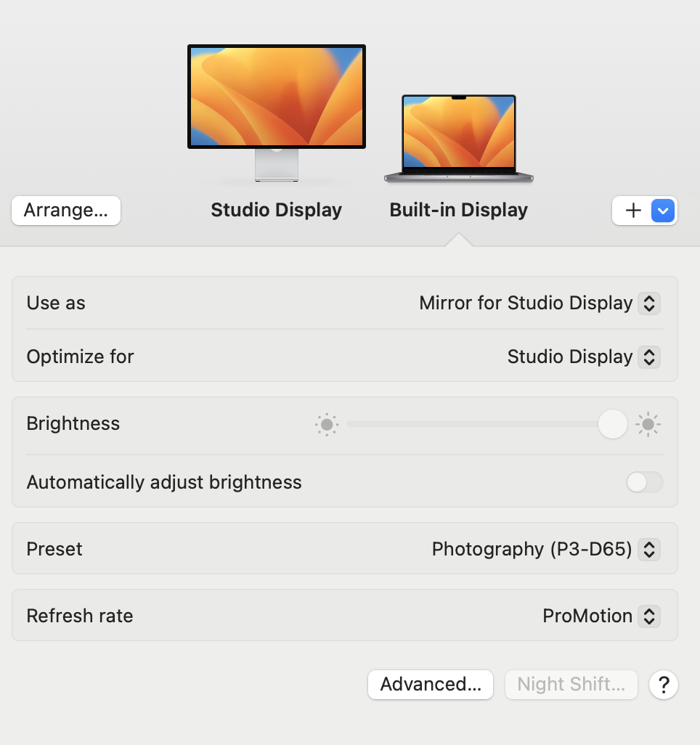This screenshot has width=700, height=745.
Task: Click the Arrange… button
Action: (x=66, y=211)
